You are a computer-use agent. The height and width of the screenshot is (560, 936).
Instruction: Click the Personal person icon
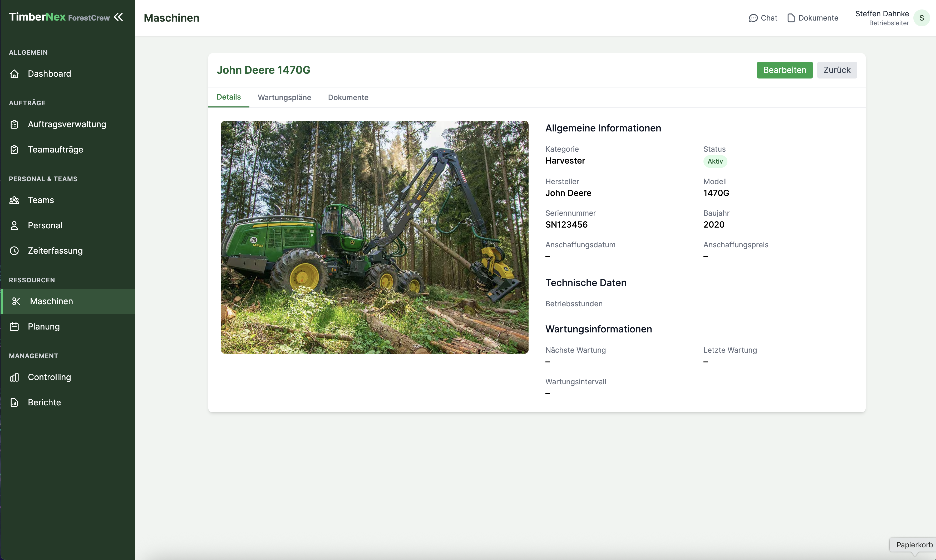[x=14, y=226]
